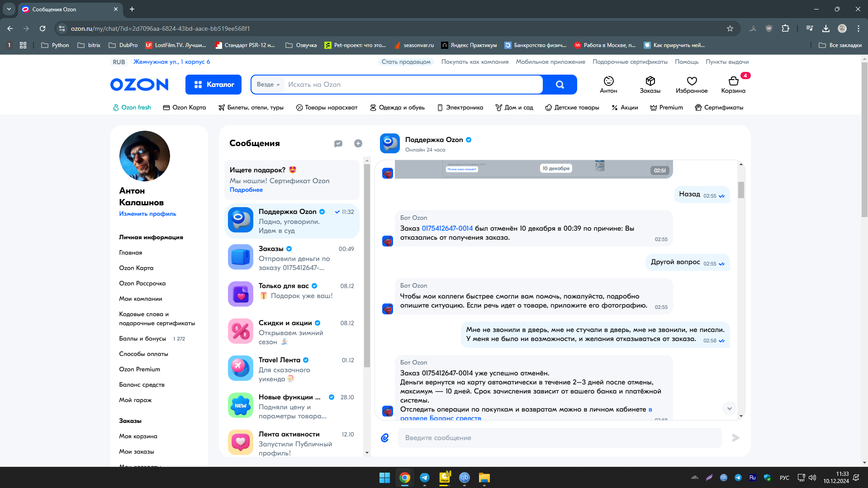This screenshot has width=868, height=488.
Task: Open Telegram from the taskbar
Action: tap(424, 478)
